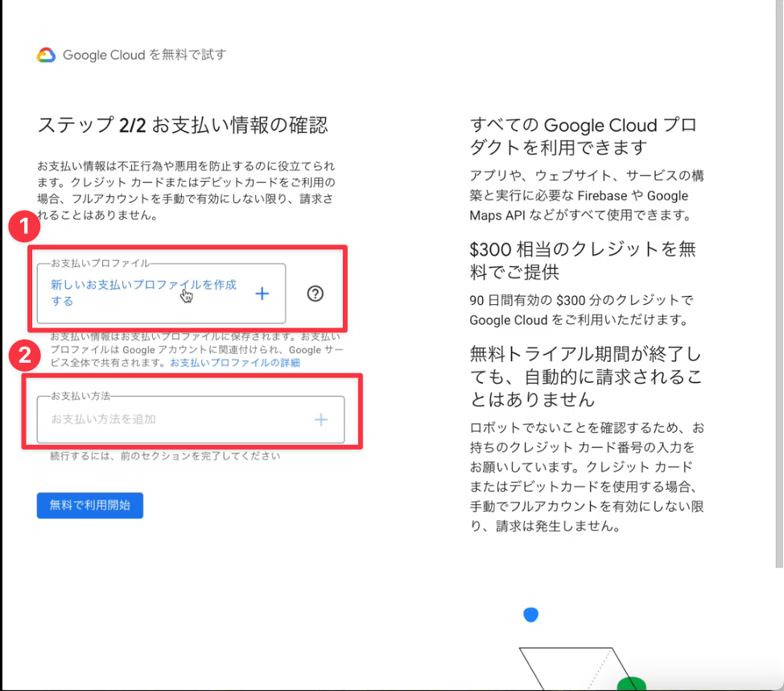Screen dimensions: 784x691
Task: Open the お支払いプロファイルの詳細 link
Action: pyautogui.click(x=235, y=363)
